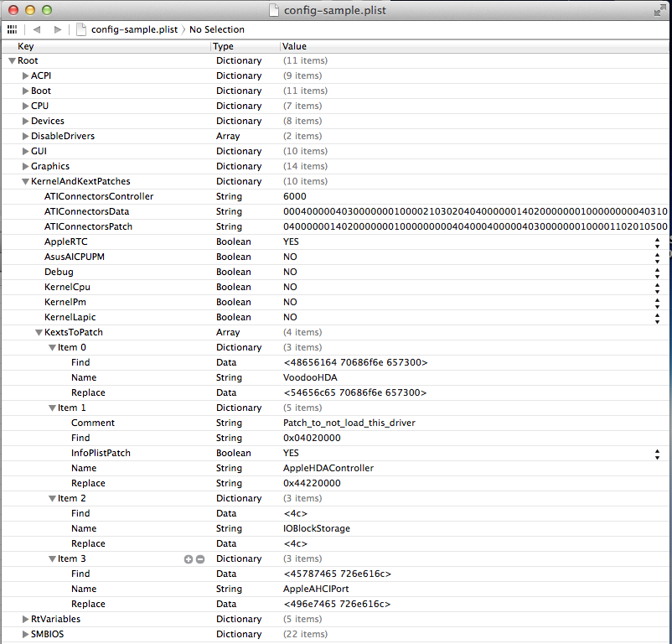
Task: Remove Item 3 with the minus button
Action: [200, 559]
